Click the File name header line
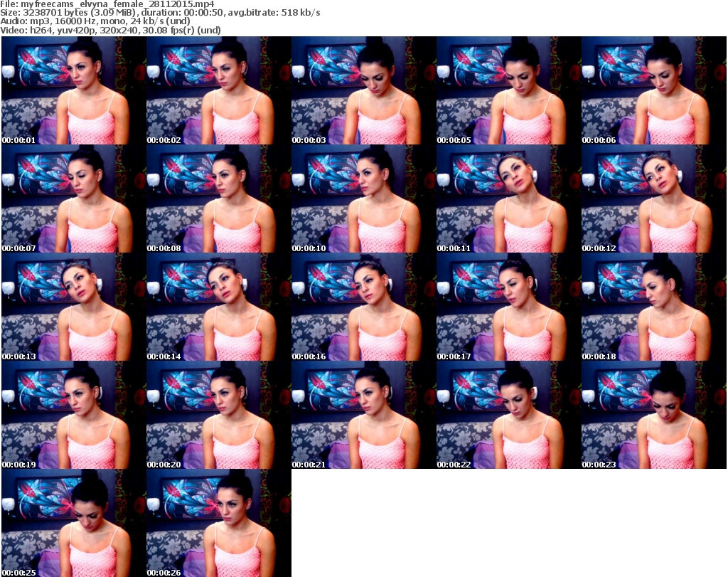Viewport: 728px width, 577px height. point(107,4)
